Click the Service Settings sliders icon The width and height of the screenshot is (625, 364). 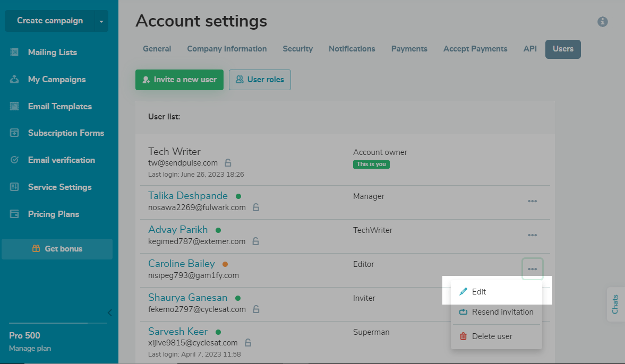pos(15,187)
